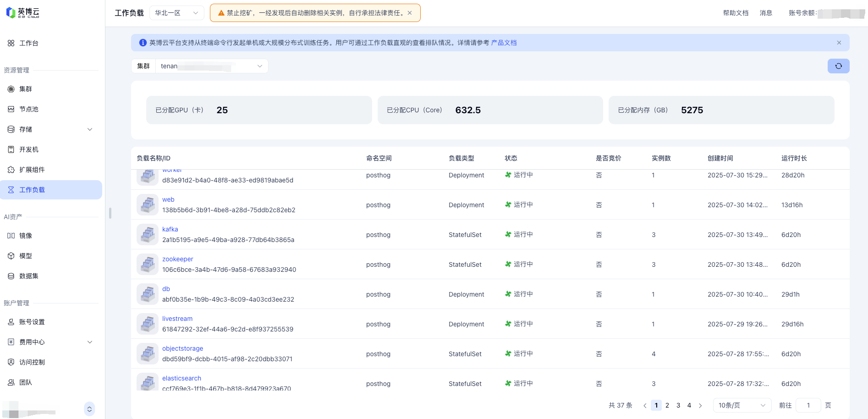This screenshot has height=419, width=868.
Task: Open the zookeeper workload link
Action: point(178,259)
